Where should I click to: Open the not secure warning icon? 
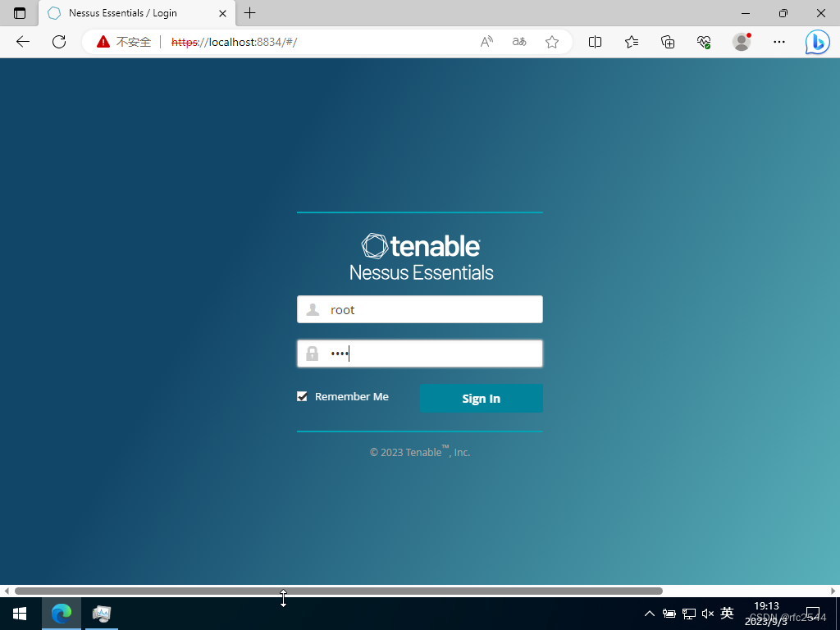click(x=103, y=42)
